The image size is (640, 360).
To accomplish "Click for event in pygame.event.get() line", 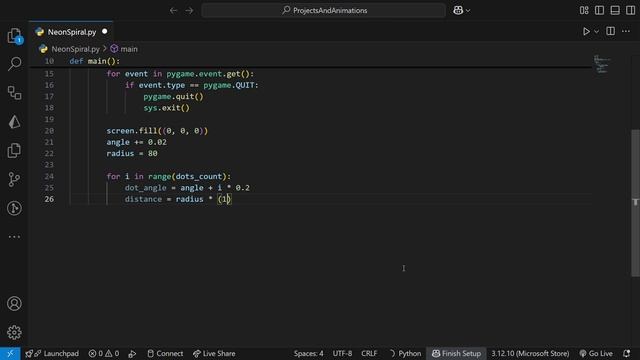I will tap(180, 73).
